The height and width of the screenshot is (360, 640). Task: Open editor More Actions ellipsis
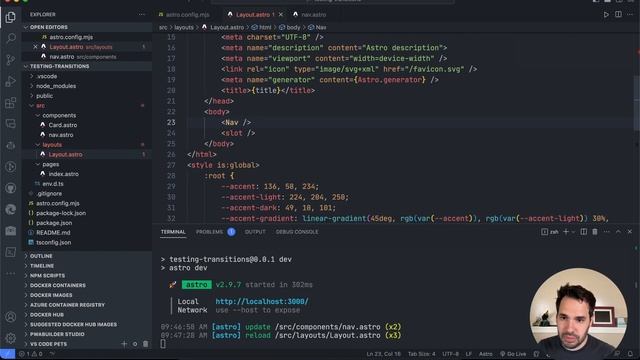630,15
